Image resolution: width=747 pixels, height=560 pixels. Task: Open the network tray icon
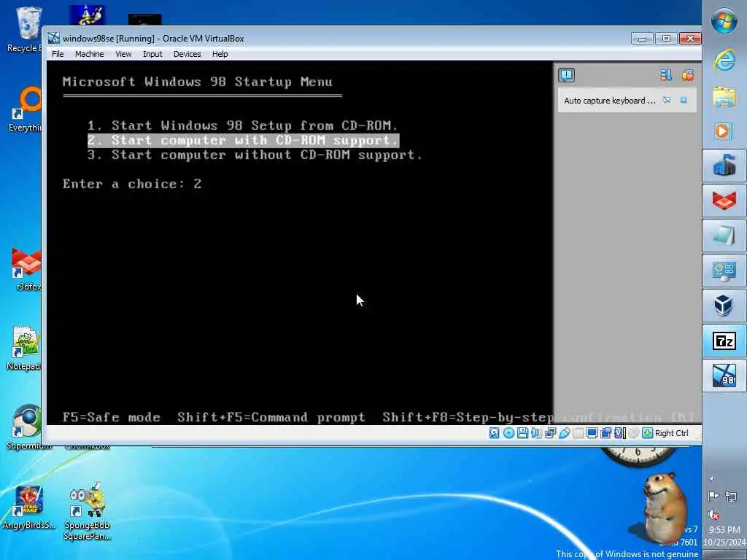point(731,497)
